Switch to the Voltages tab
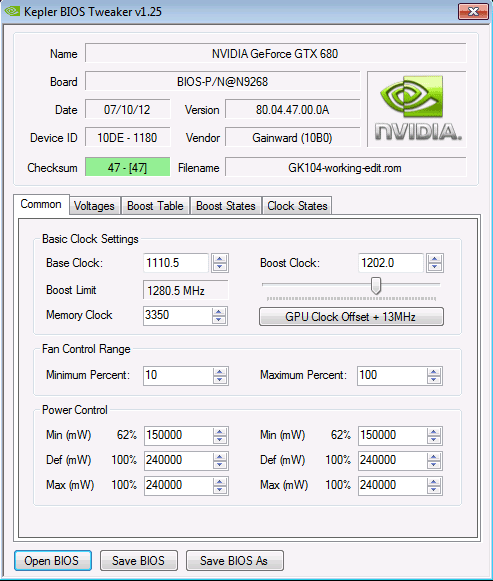This screenshot has height=581, width=493. [94, 206]
